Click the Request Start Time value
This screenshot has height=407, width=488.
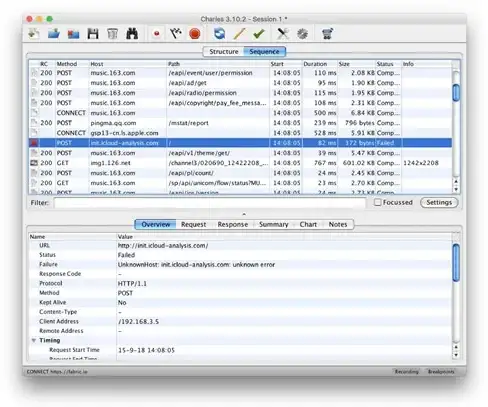pos(146,350)
